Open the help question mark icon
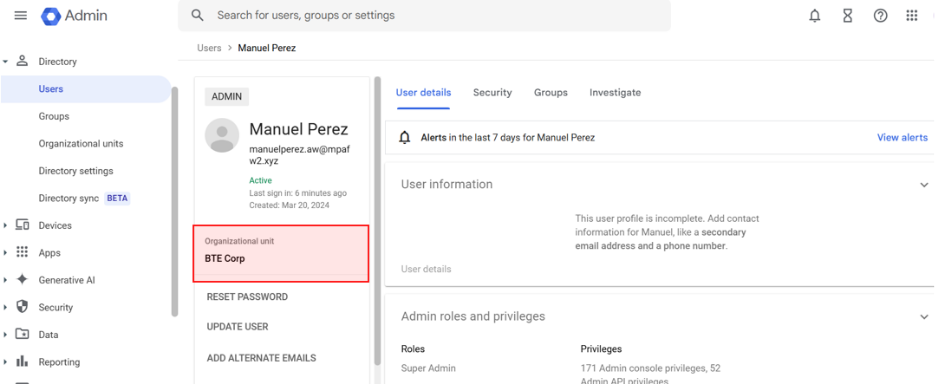 tap(880, 16)
